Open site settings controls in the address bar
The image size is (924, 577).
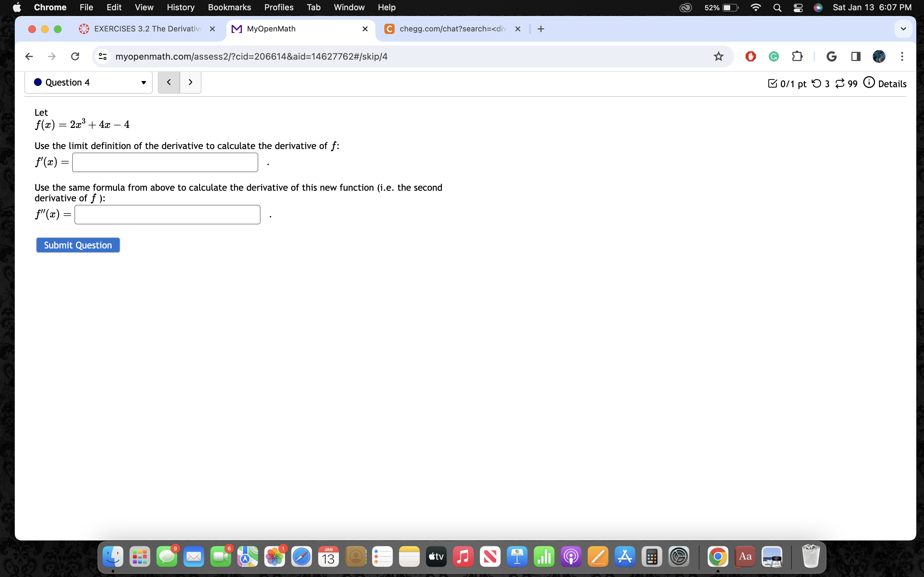(102, 56)
